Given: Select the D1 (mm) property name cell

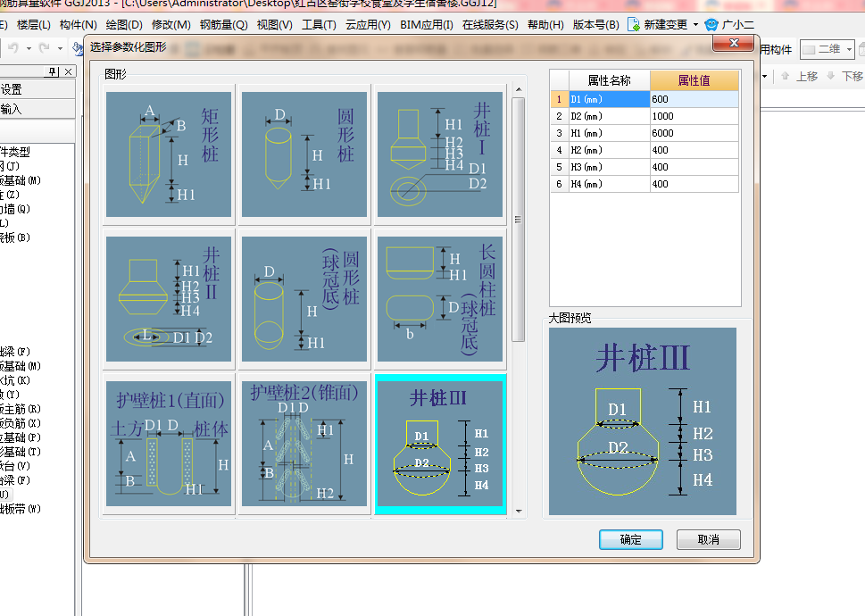Looking at the screenshot, I should pos(609,99).
